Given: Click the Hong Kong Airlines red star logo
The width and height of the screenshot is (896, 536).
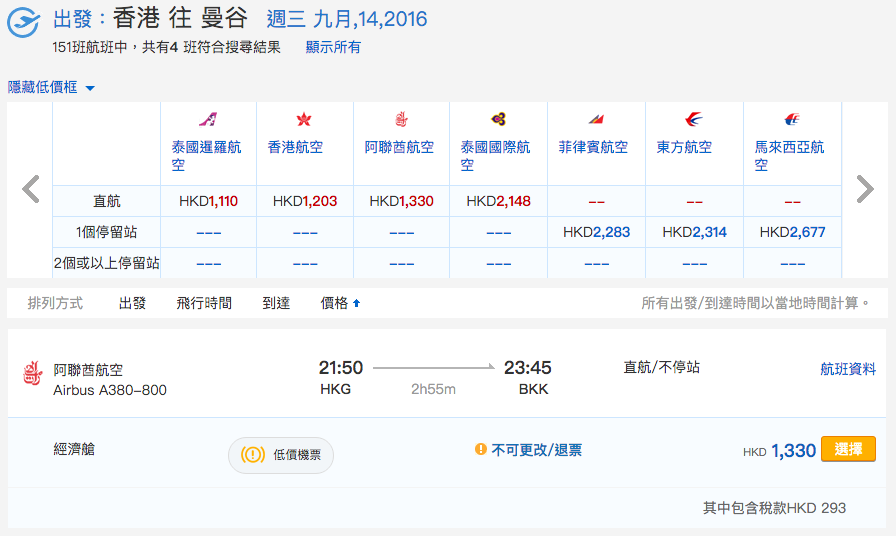Looking at the screenshot, I should [304, 119].
